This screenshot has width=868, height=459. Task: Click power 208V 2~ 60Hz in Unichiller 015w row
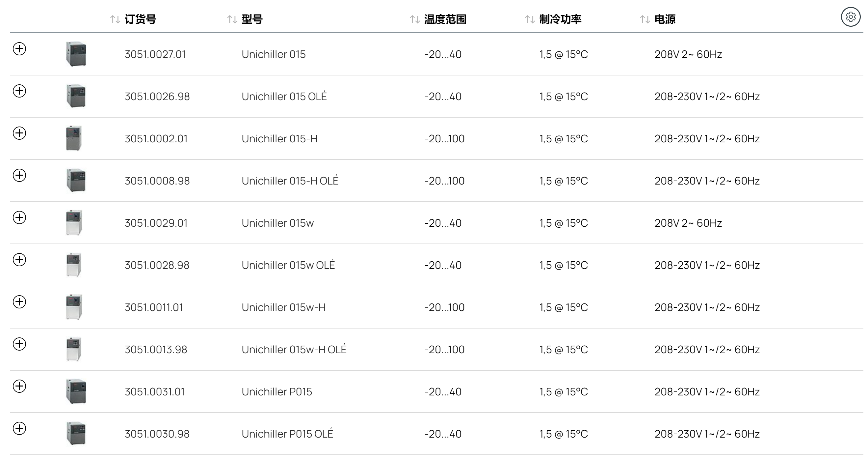point(688,223)
